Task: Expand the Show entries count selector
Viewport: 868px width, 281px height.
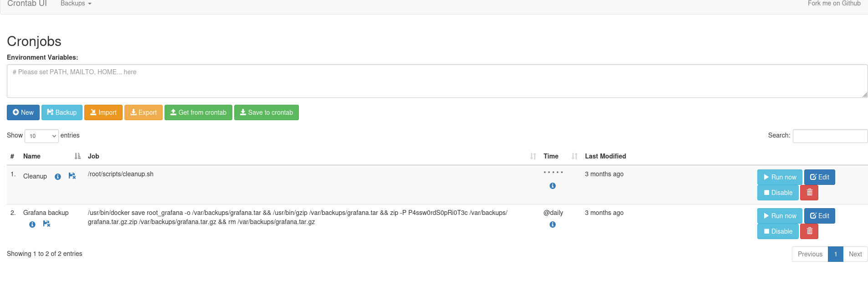Action: pos(41,136)
